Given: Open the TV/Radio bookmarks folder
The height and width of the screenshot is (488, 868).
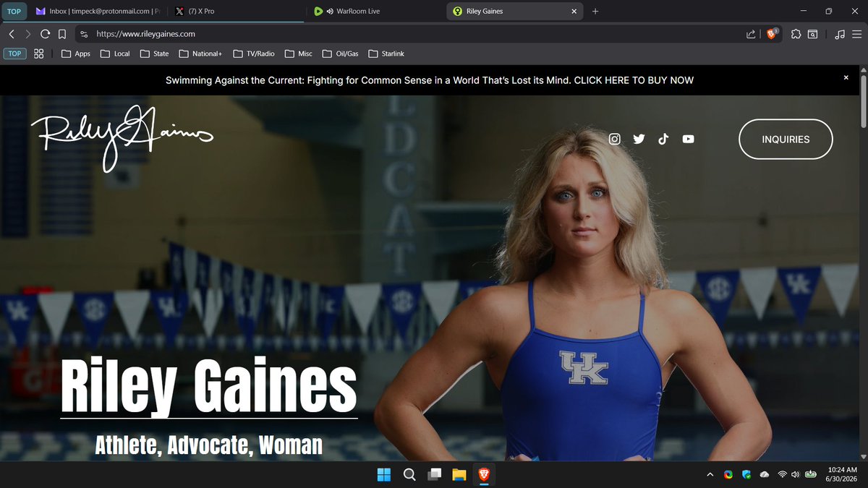Looking at the screenshot, I should pyautogui.click(x=255, y=53).
